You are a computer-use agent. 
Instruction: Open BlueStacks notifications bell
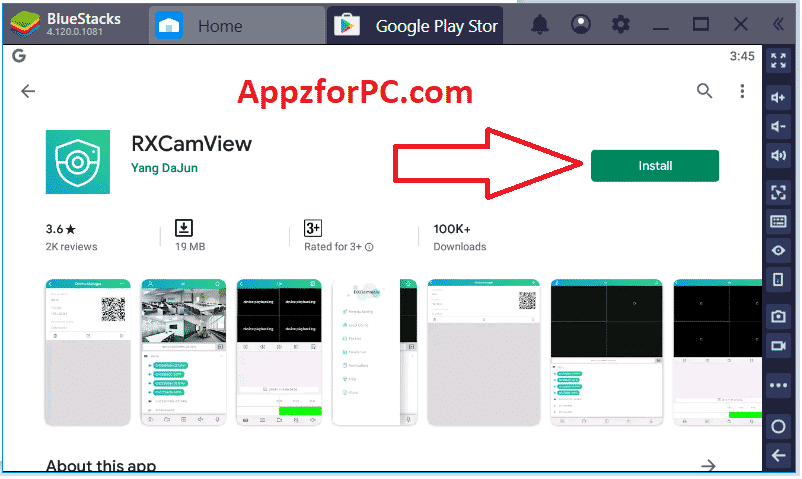540,25
